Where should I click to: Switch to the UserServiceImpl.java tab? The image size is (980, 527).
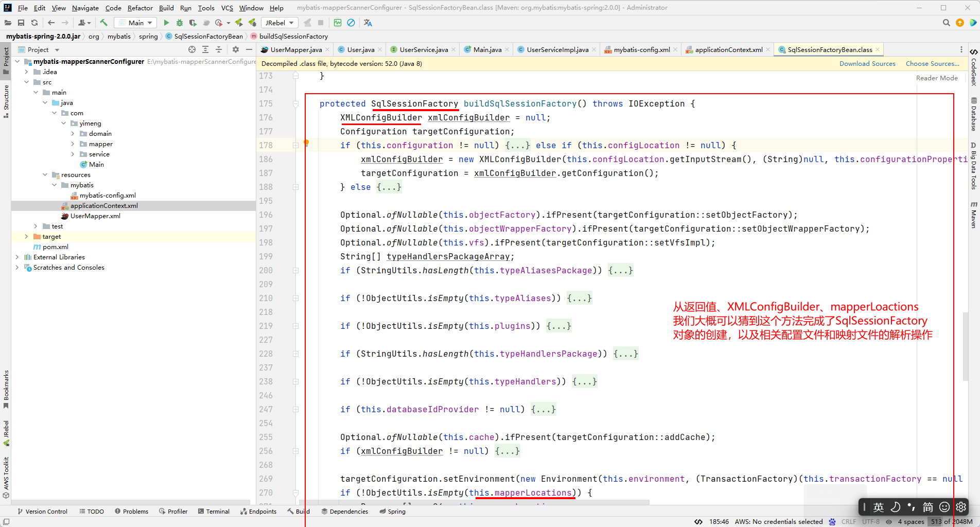(557, 49)
